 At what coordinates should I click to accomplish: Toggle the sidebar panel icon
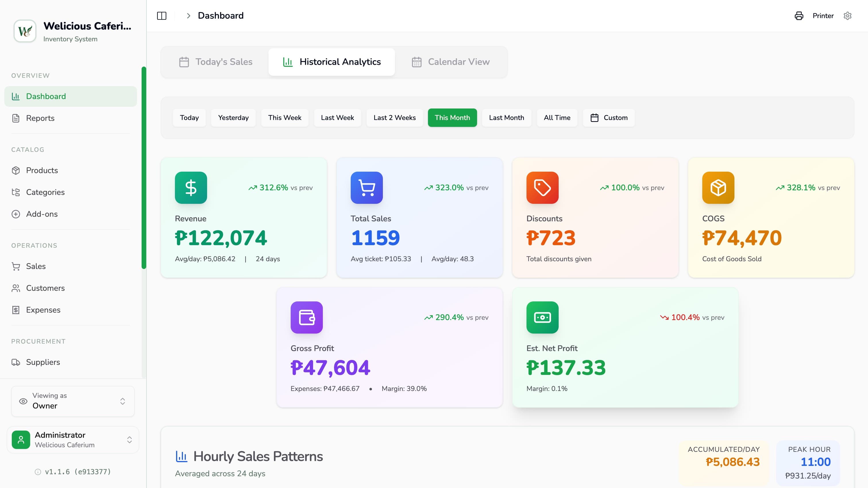[162, 16]
